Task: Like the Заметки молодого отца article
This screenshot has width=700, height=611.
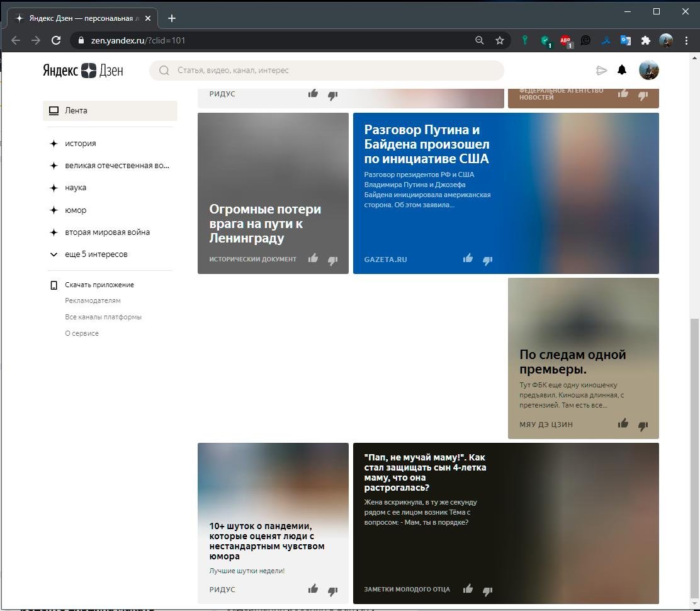Action: pyautogui.click(x=468, y=588)
